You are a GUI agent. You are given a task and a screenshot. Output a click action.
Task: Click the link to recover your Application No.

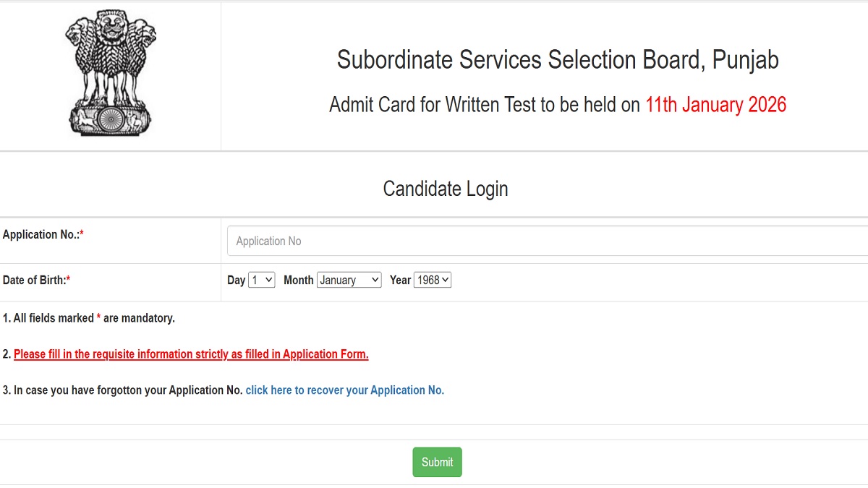coord(344,390)
